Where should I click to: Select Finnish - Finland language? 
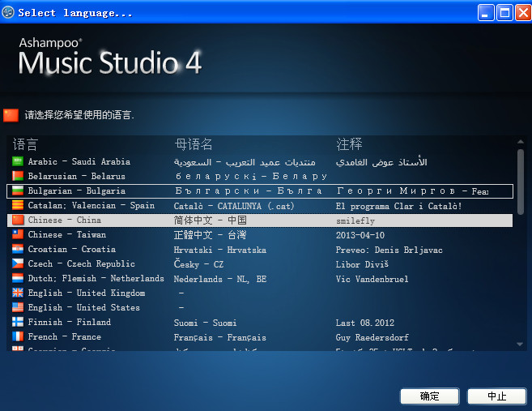(260, 323)
